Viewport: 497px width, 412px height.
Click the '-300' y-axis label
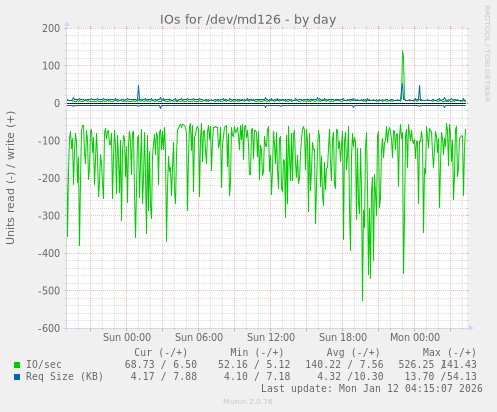(49, 216)
